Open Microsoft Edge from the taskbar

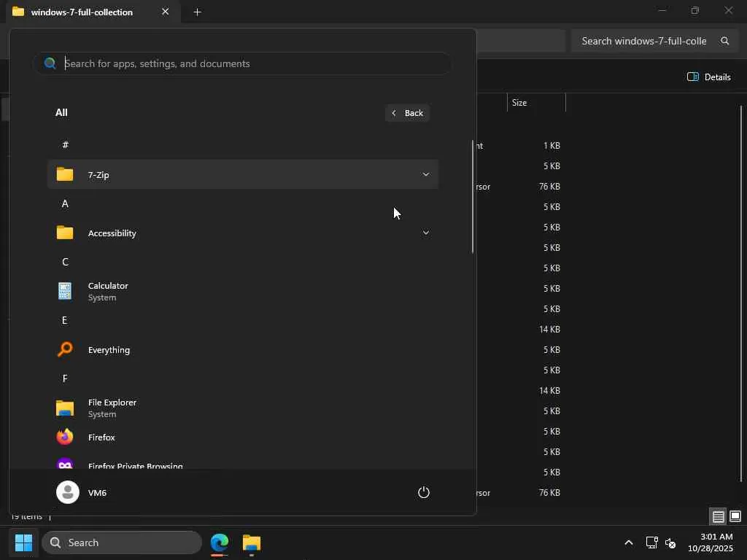220,542
